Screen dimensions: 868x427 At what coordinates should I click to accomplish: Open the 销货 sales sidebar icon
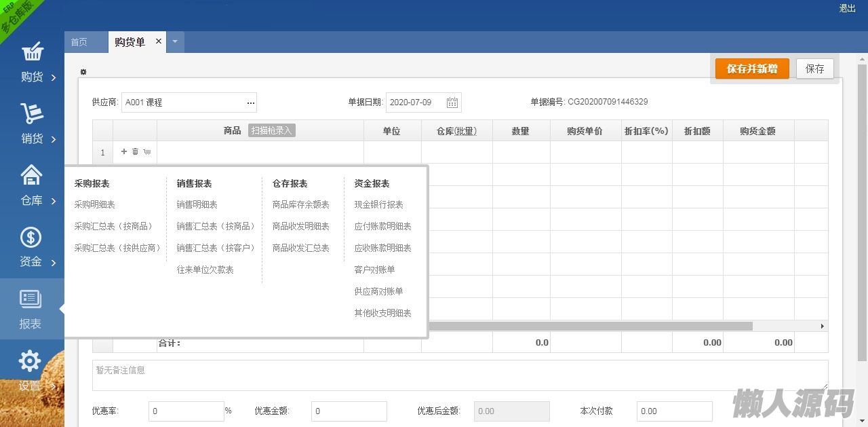coord(32,114)
